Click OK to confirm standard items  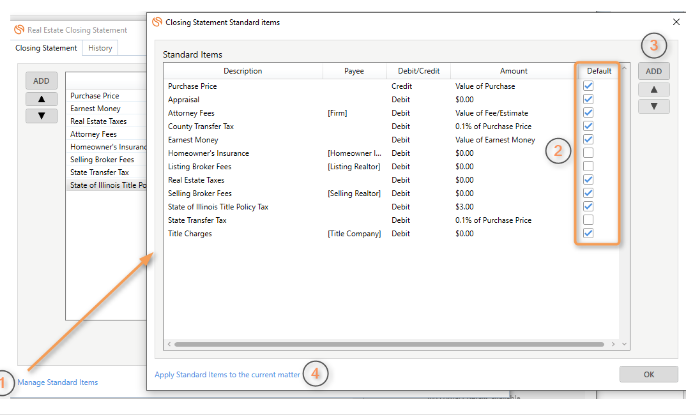tap(648, 374)
